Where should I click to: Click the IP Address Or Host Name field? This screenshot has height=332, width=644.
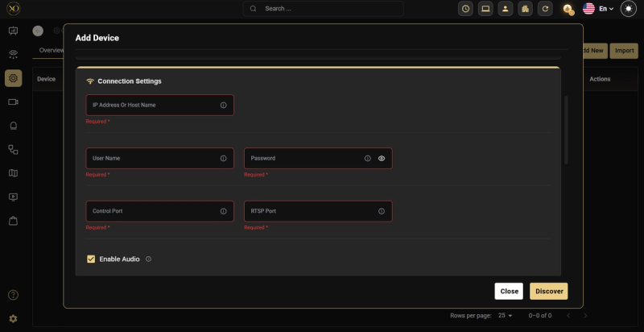tap(159, 106)
